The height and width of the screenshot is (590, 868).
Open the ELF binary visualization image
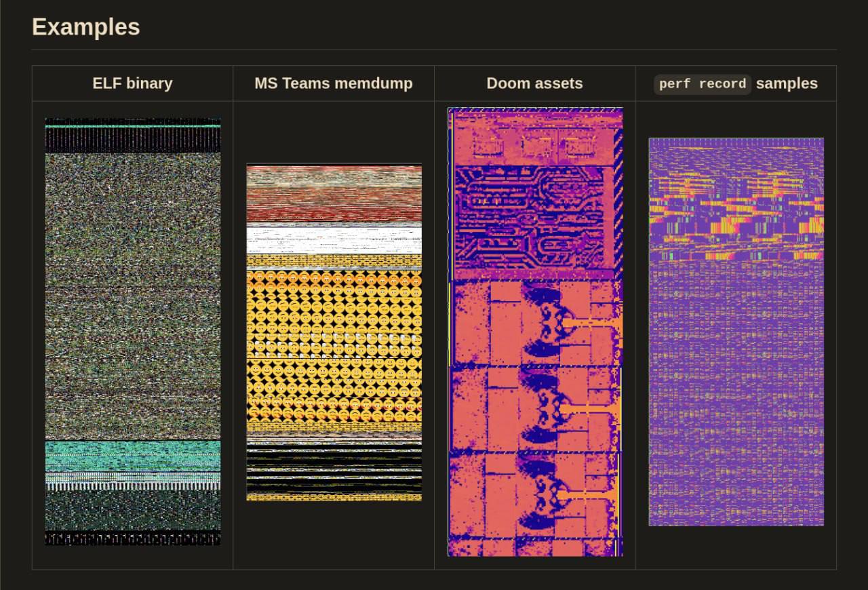133,332
